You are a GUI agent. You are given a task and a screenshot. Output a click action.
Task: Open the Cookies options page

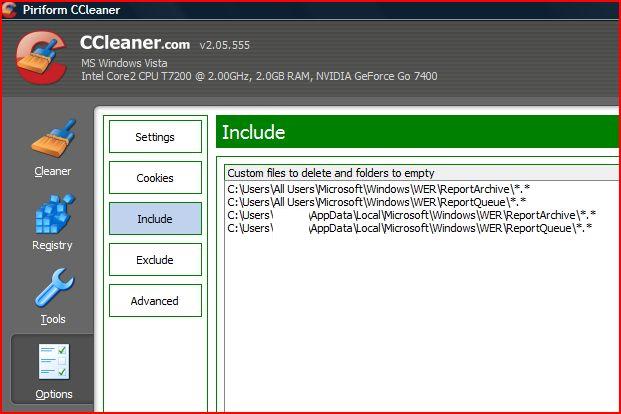155,178
